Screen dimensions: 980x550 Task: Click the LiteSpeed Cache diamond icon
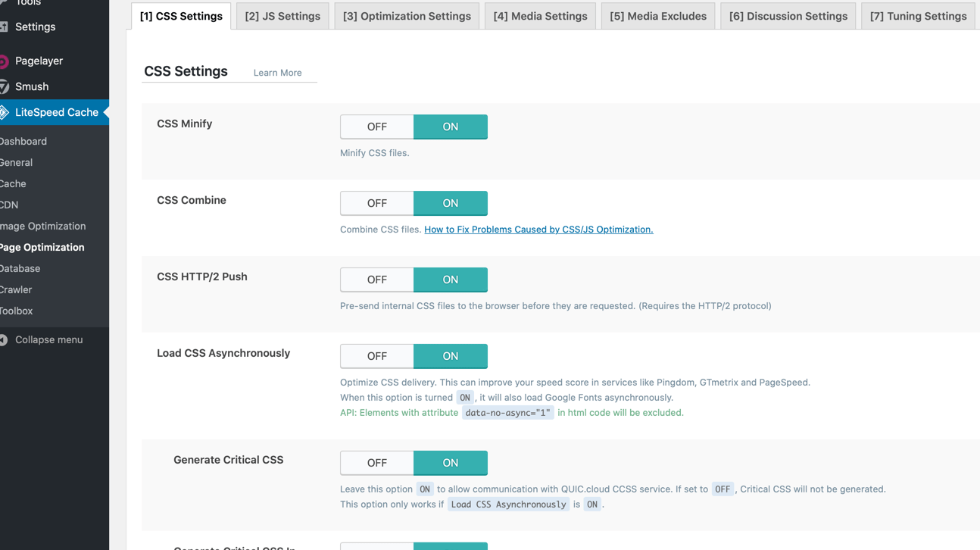(x=4, y=112)
